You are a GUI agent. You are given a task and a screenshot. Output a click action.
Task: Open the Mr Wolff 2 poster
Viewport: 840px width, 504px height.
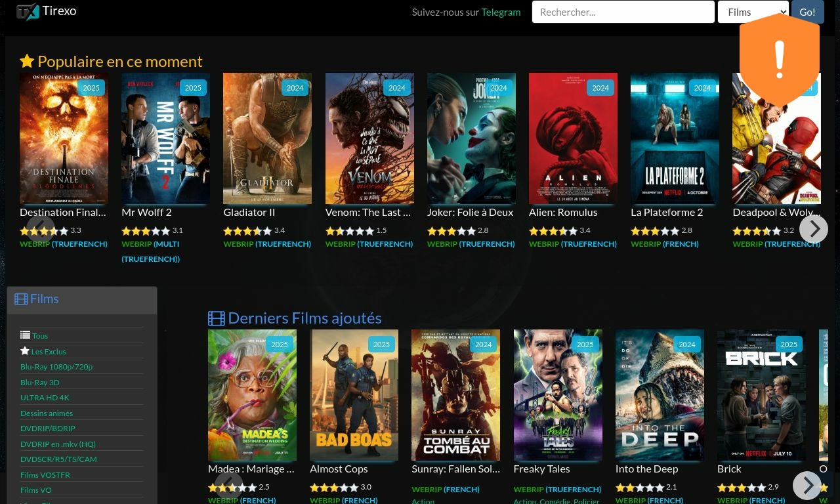point(165,138)
